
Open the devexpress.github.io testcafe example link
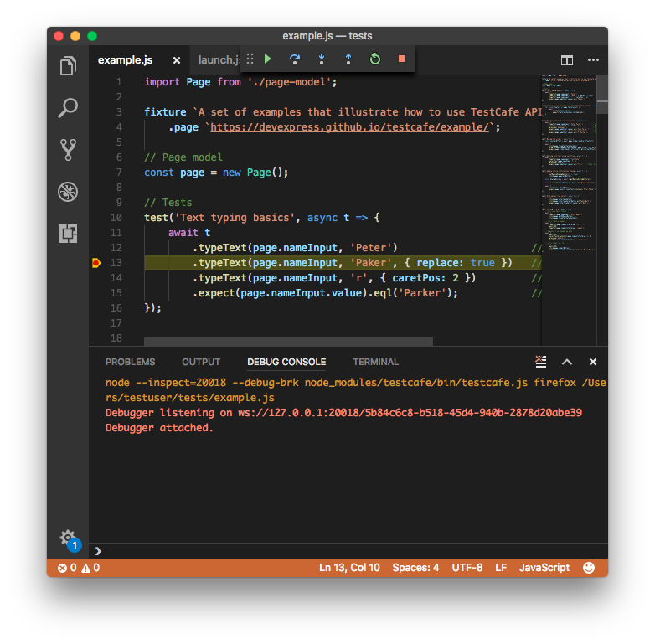click(352, 127)
